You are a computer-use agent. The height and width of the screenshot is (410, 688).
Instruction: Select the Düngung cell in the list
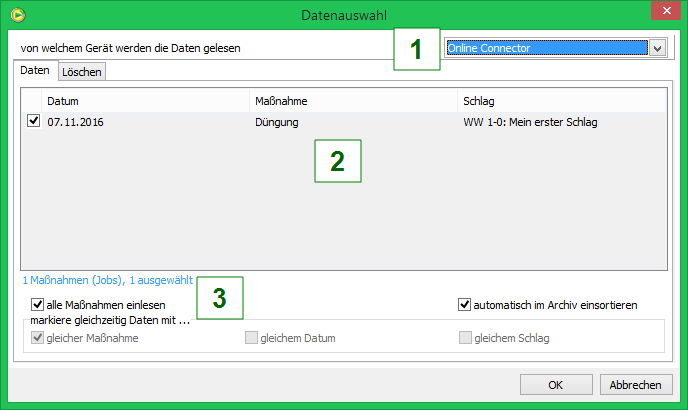[x=277, y=122]
